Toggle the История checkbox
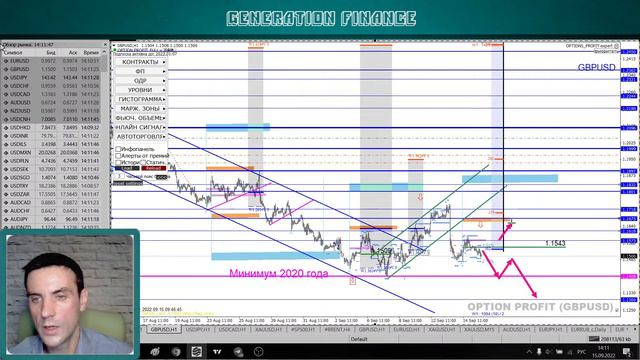640x360 pixels. 118,162
